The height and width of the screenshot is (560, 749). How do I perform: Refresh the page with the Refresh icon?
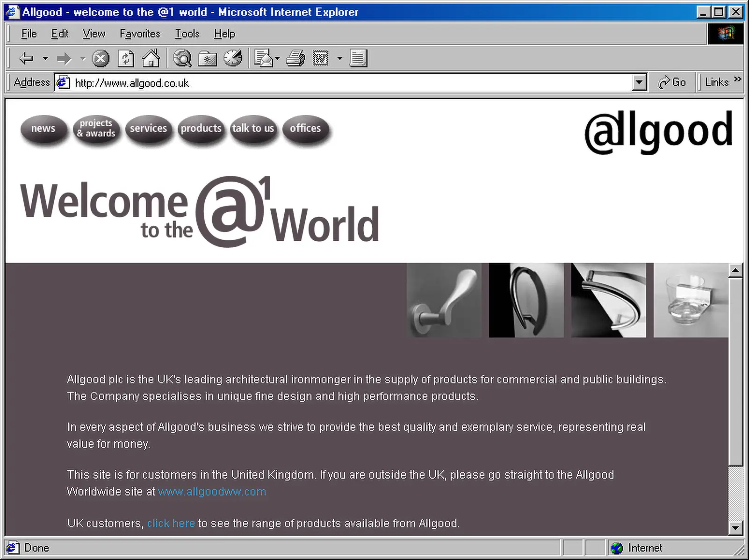[126, 59]
